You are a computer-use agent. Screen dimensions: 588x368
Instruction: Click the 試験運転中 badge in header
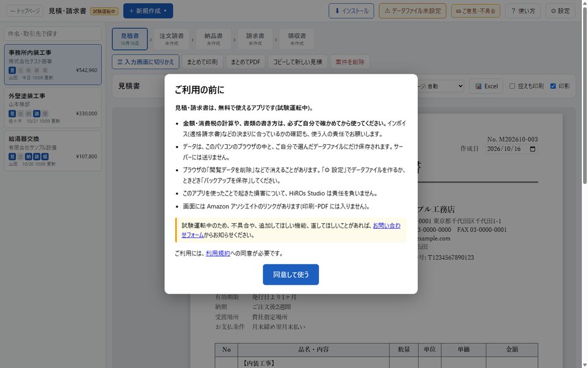[x=104, y=11]
